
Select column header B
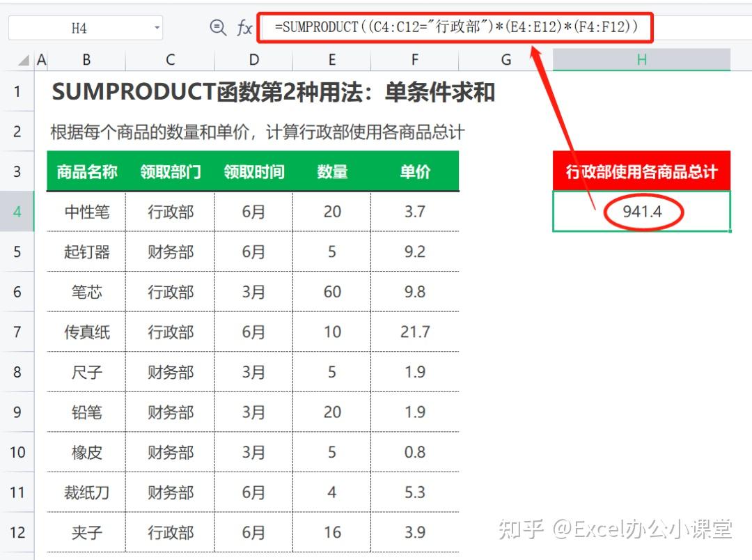point(86,60)
